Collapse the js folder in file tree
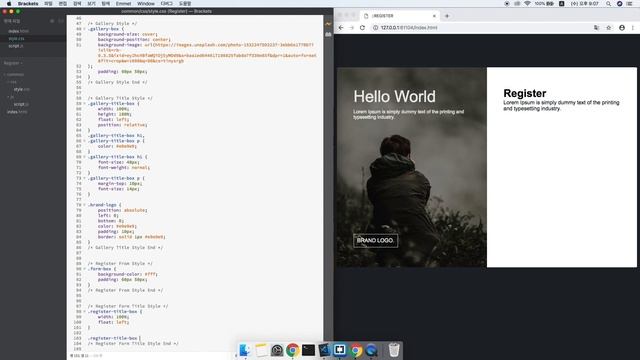Viewport: 640px width, 360px height. pos(8,97)
